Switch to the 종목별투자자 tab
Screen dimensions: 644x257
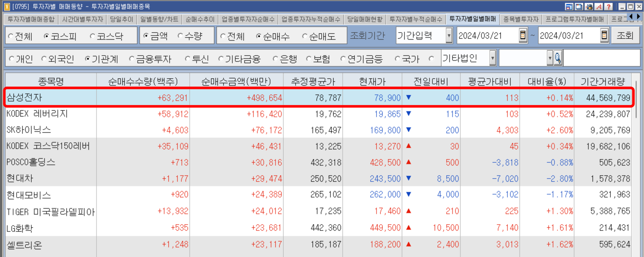coord(521,19)
